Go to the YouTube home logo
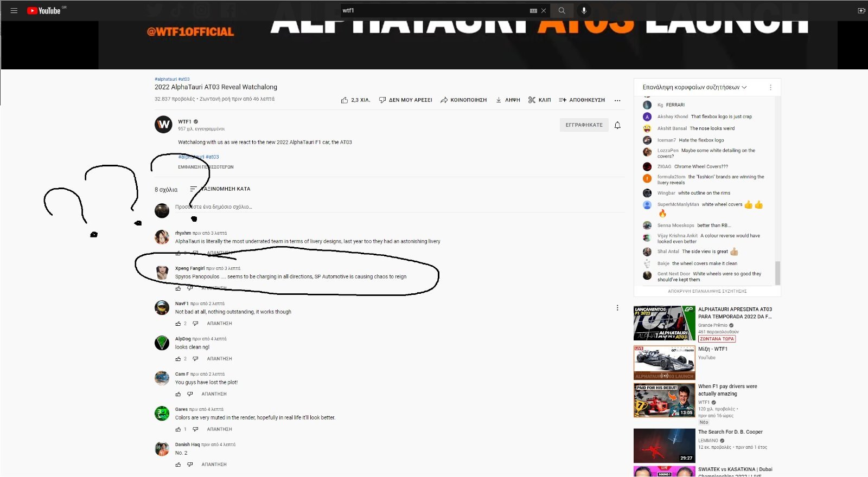868x477 pixels. coord(44,10)
